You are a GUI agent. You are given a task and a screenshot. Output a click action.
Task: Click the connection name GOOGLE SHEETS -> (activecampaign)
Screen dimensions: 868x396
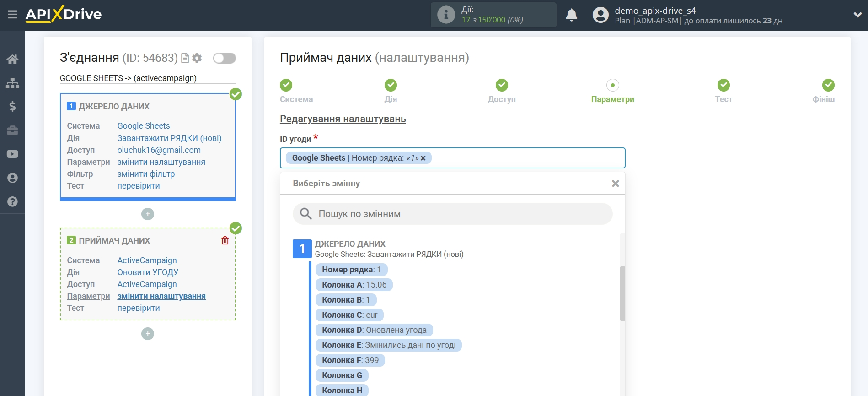(128, 78)
